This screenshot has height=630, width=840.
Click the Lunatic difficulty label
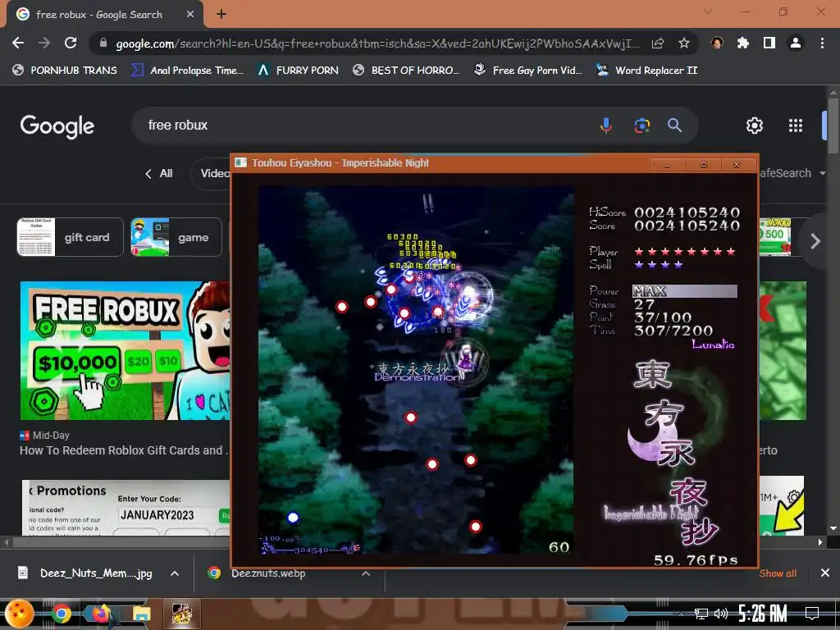click(x=713, y=345)
